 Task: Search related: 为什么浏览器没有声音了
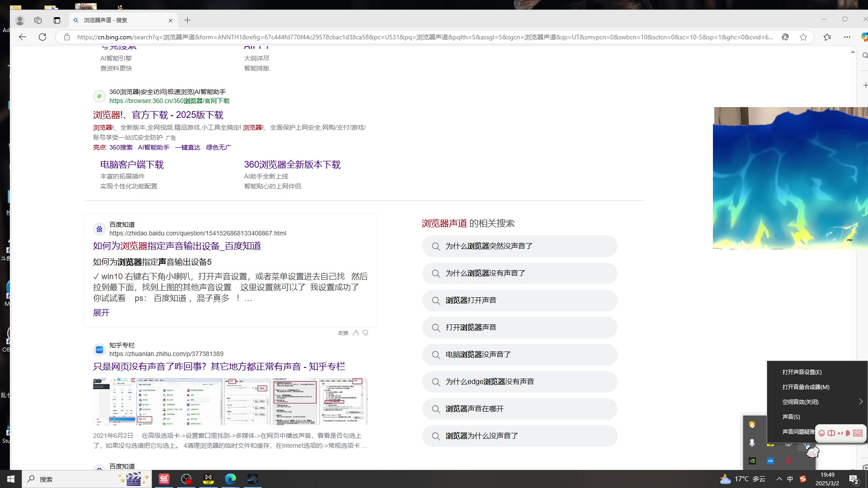coord(519,273)
